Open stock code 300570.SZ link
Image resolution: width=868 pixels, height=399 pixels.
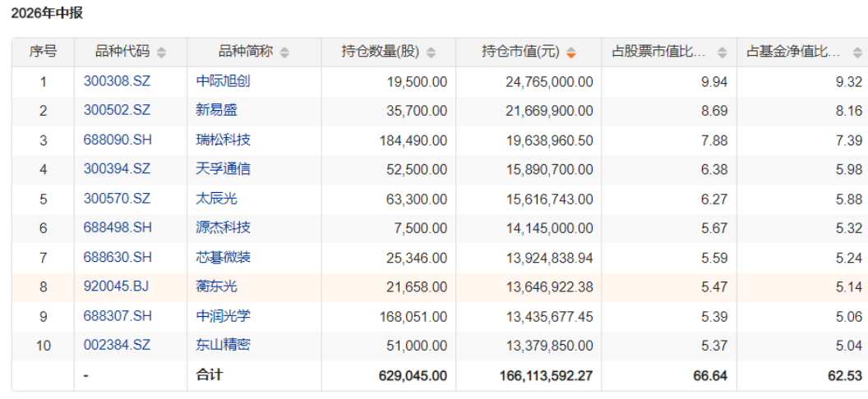[117, 199]
